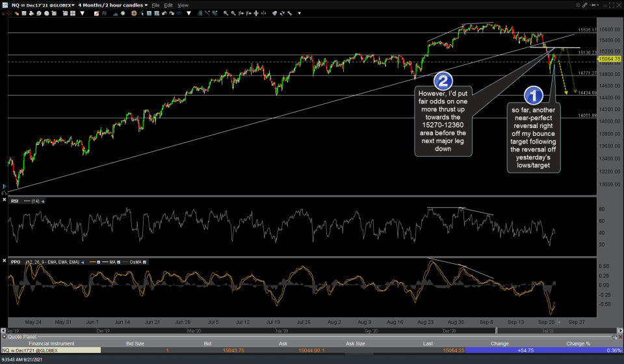624x364 pixels.
Task: Expand the first toolbar white down-arrow
Action: pyautogui.click(x=83, y=13)
